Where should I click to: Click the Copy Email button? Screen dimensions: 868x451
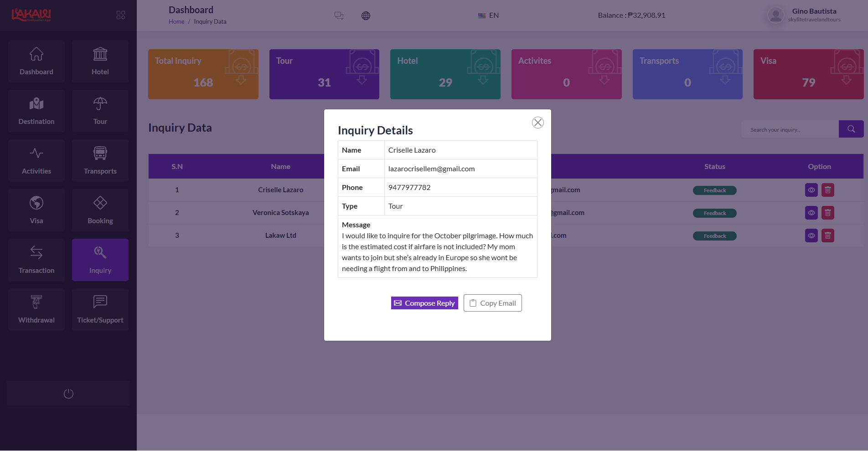[493, 303]
